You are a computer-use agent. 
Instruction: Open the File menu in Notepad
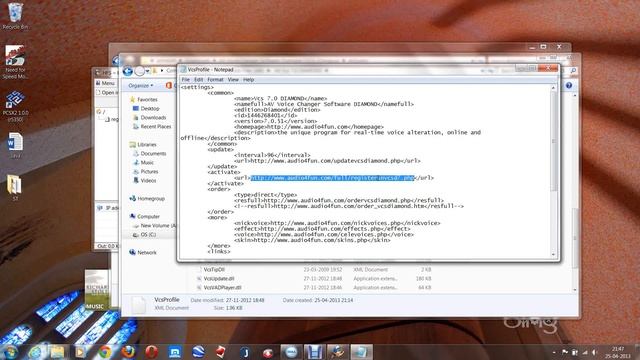pyautogui.click(x=185, y=80)
